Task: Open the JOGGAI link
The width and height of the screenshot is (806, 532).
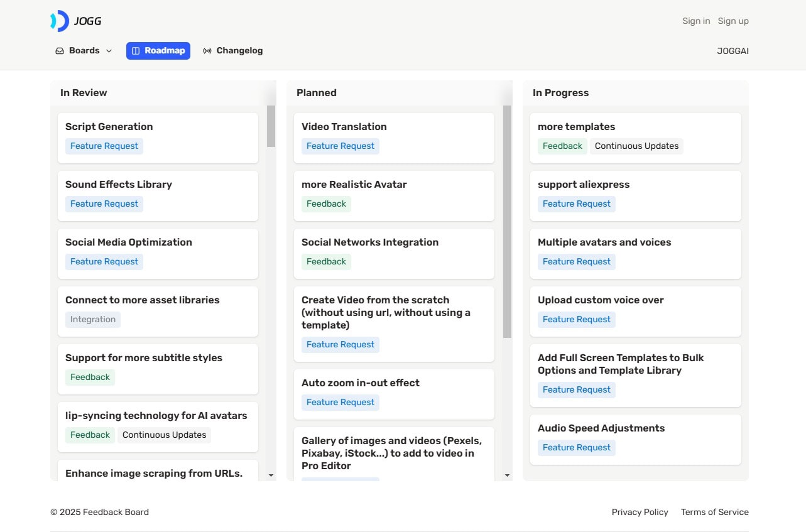Action: [732, 51]
